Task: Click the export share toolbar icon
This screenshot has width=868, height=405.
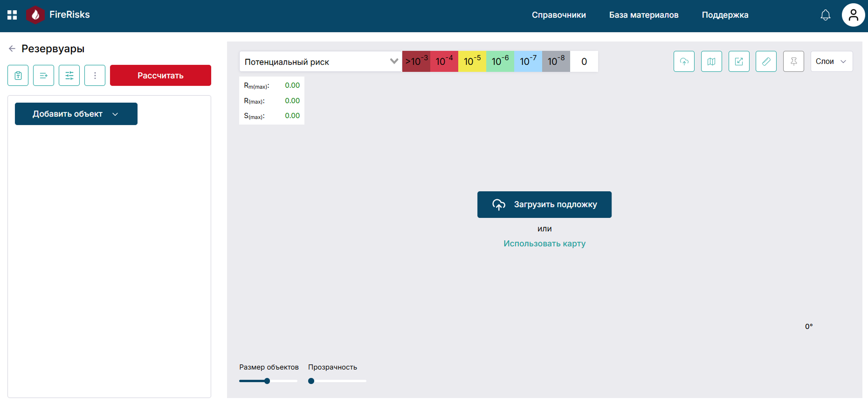Action: pos(739,62)
